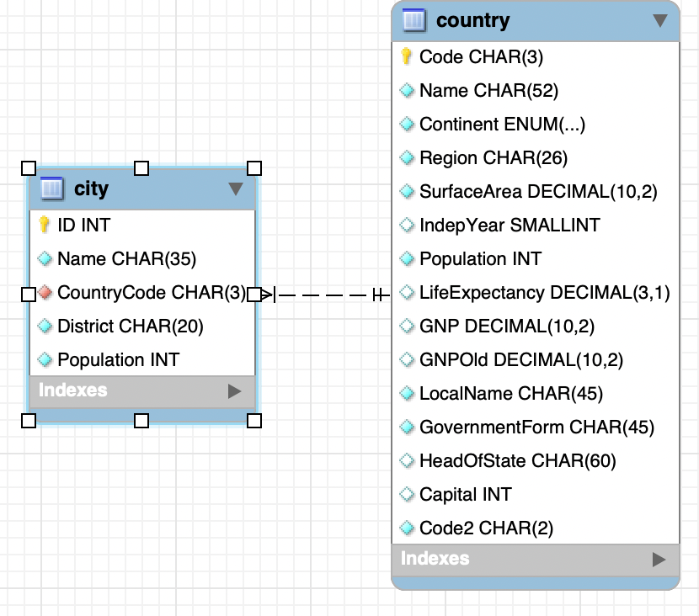Select the Name CHAR(35) column in city
This screenshot has height=616, width=699.
tap(142, 259)
